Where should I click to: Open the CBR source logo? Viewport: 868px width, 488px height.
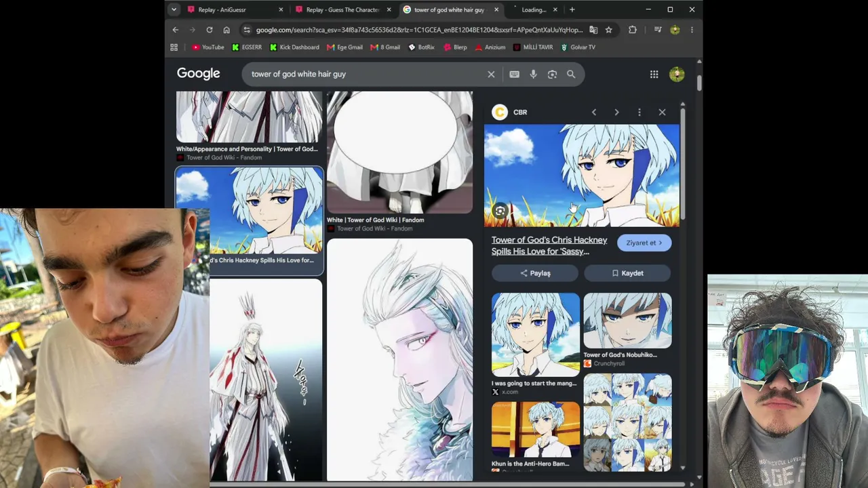[x=500, y=113]
